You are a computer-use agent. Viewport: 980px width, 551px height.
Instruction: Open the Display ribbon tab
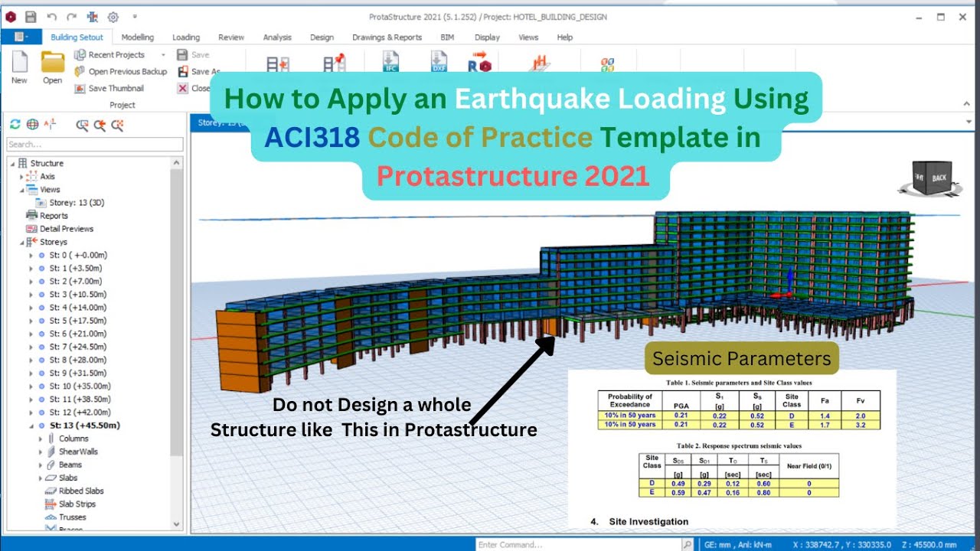tap(487, 37)
